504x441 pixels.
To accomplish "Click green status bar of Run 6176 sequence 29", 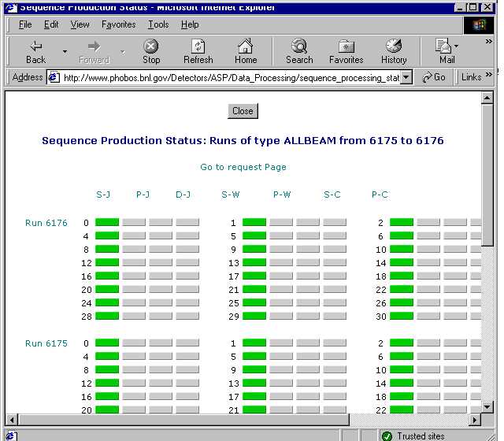I will (x=254, y=316).
